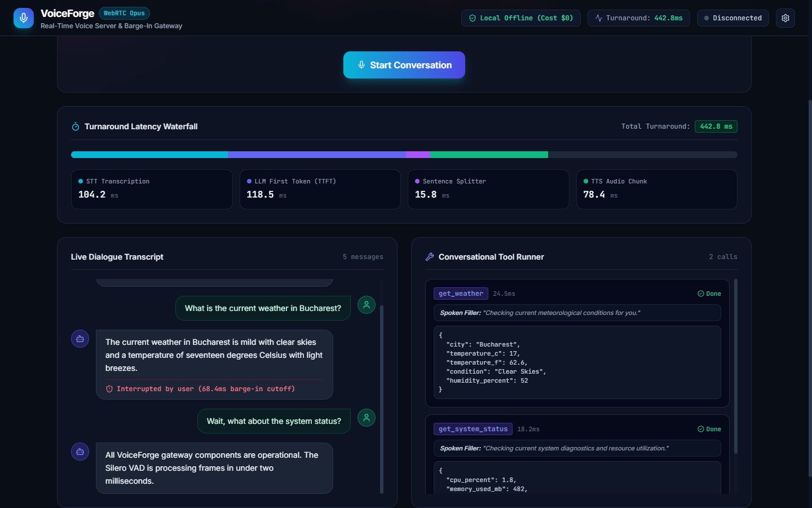Click the Done check icon on get_weather
The image size is (812, 508).
pos(701,294)
